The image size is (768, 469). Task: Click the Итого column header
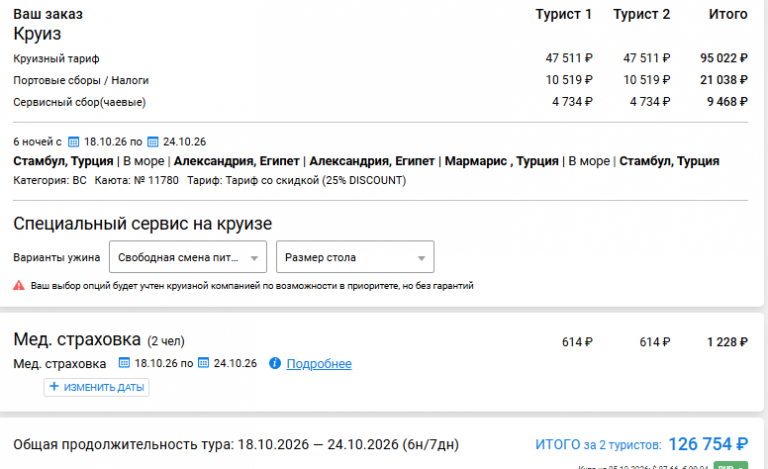point(728,14)
